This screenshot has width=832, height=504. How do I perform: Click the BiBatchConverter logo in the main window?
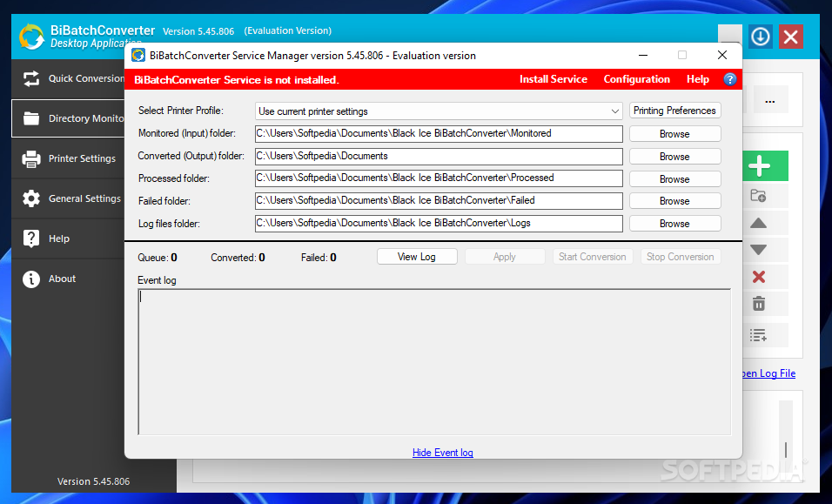tap(32, 37)
